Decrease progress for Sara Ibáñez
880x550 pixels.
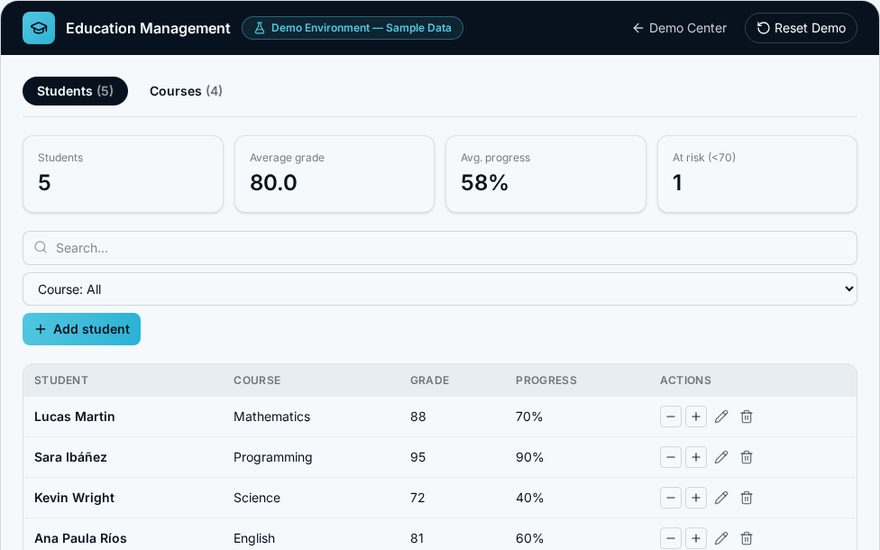[x=671, y=457]
